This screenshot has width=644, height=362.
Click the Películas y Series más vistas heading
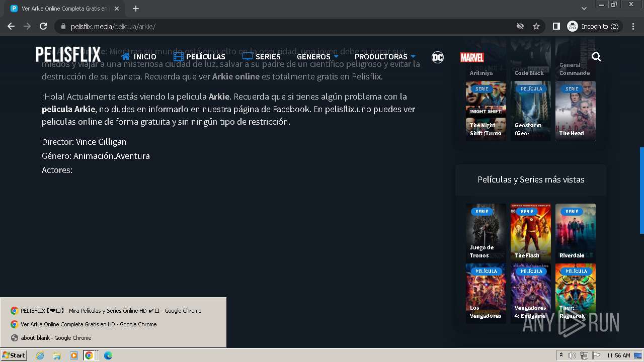[531, 179]
